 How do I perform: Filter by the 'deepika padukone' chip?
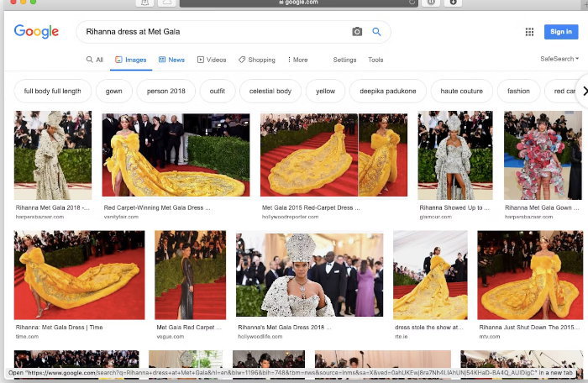(x=388, y=91)
